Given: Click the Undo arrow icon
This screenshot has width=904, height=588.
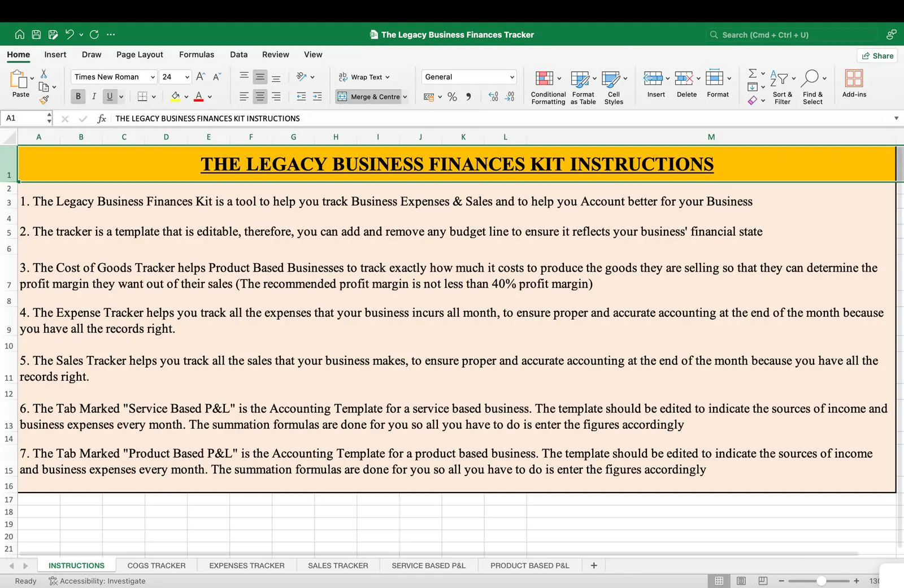Looking at the screenshot, I should click(69, 34).
